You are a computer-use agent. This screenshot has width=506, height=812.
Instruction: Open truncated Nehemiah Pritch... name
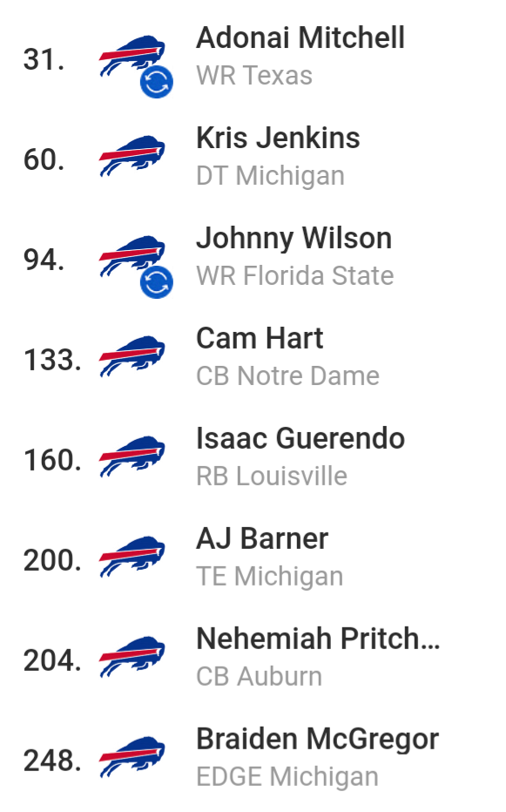coord(318,639)
